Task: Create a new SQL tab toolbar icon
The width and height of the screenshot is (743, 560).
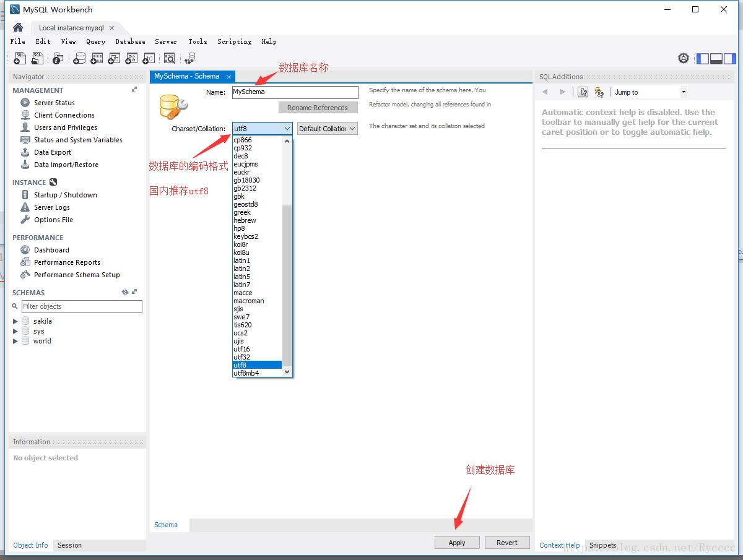Action: click(x=20, y=58)
